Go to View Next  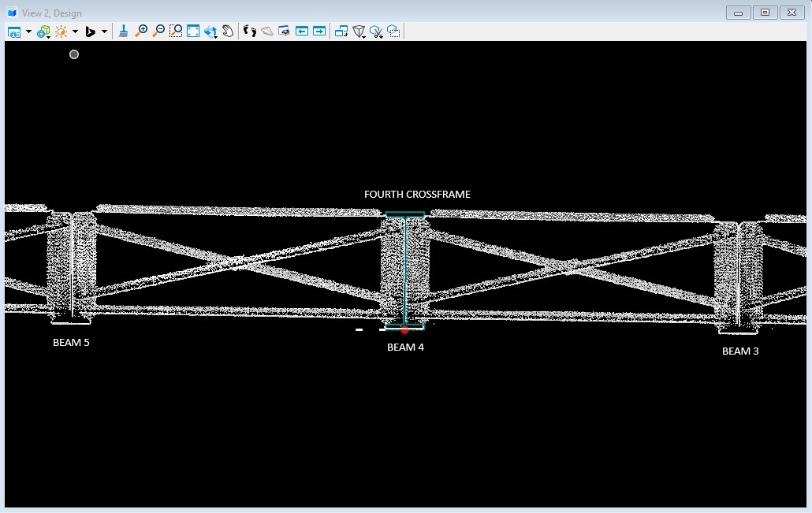click(x=319, y=31)
